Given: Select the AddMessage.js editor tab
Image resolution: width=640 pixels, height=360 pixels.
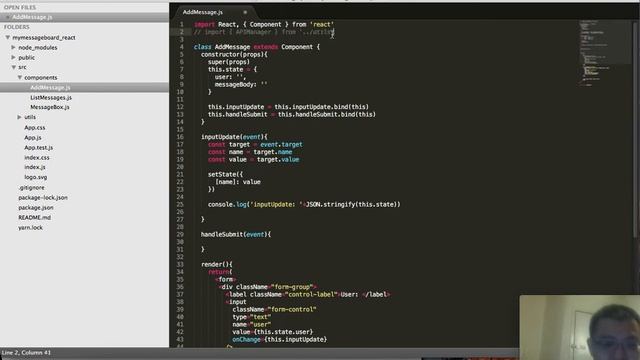Looking at the screenshot, I should click(x=203, y=12).
